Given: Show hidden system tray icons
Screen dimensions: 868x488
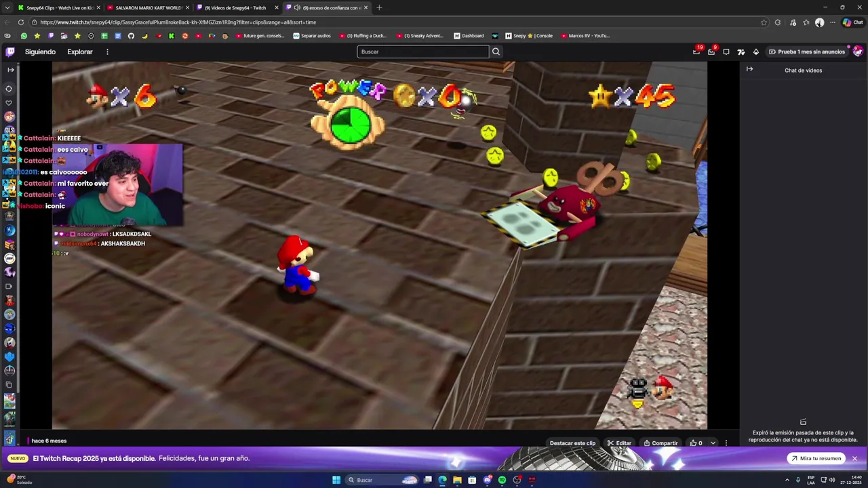Looking at the screenshot, I should [787, 480].
